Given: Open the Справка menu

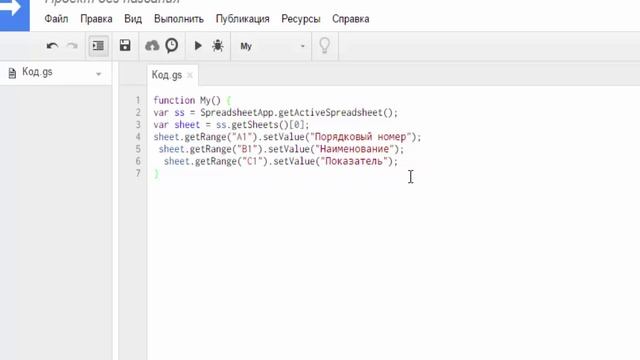Looking at the screenshot, I should click(x=351, y=19).
